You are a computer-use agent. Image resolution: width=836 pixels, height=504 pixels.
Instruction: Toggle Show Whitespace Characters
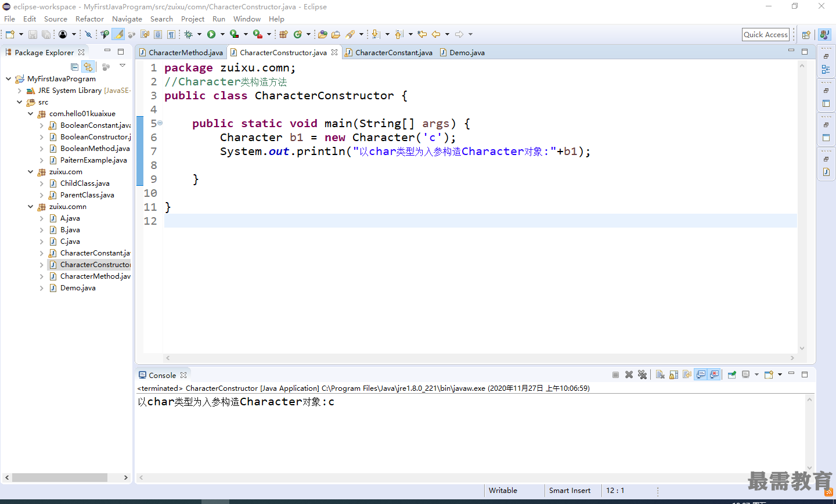(170, 35)
